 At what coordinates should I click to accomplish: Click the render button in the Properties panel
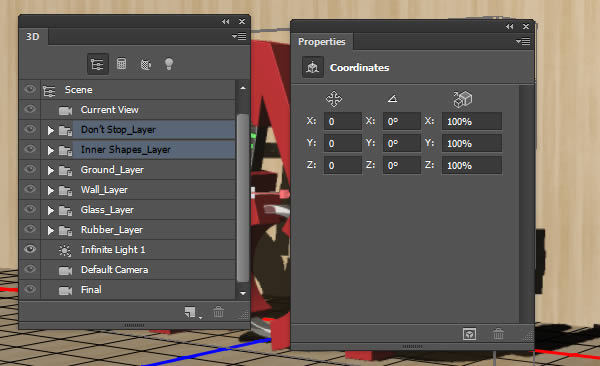pyautogui.click(x=469, y=334)
